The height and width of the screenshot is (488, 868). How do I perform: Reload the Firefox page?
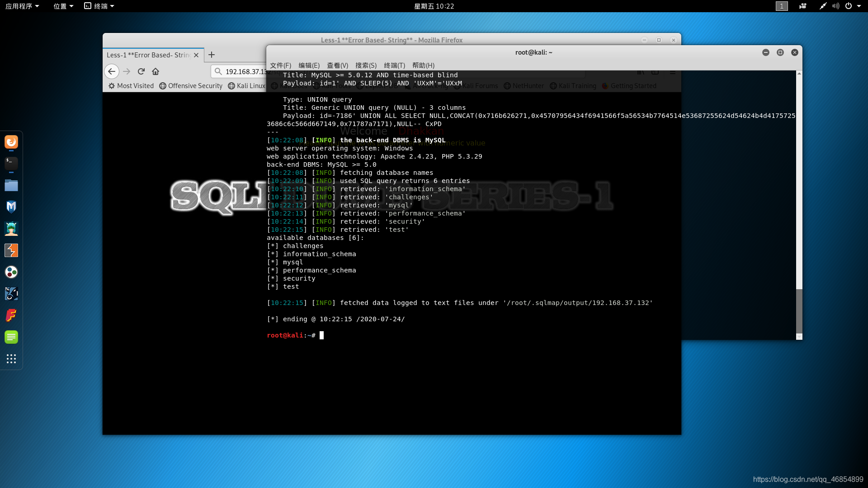click(141, 71)
